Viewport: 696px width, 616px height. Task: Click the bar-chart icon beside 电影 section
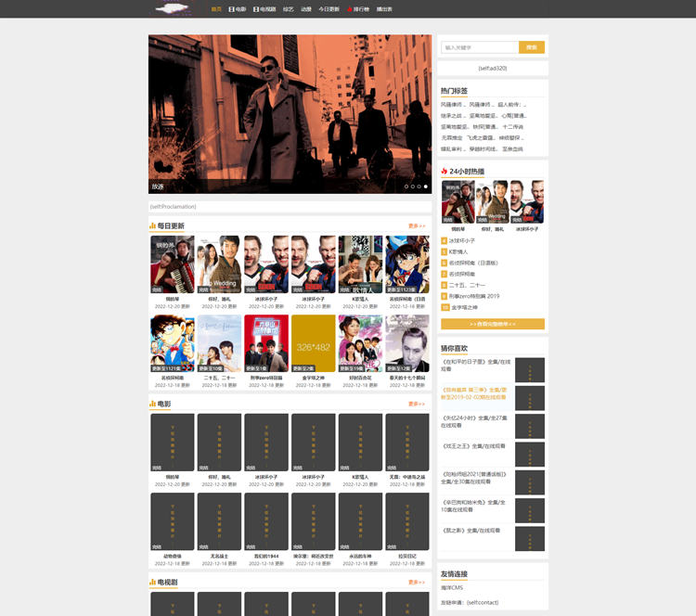(152, 404)
